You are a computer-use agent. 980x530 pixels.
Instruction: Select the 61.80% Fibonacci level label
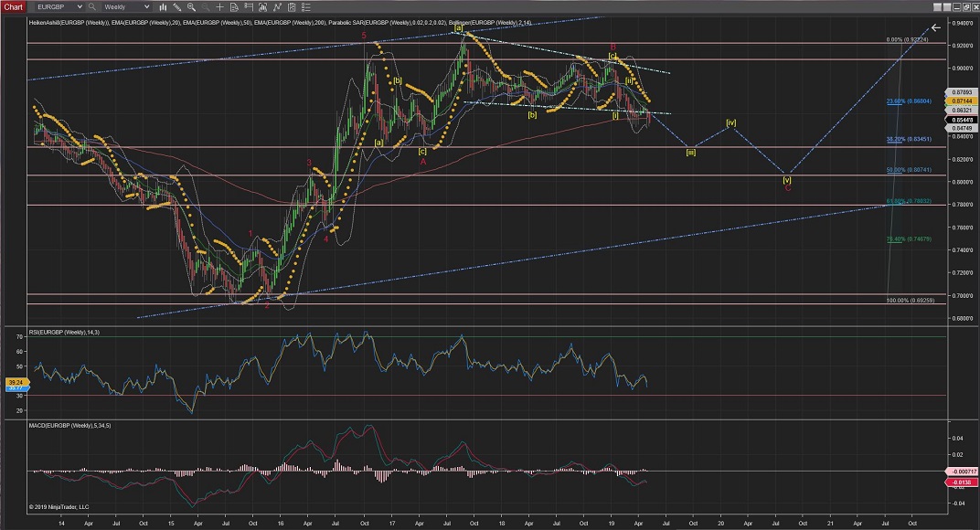tap(909, 201)
